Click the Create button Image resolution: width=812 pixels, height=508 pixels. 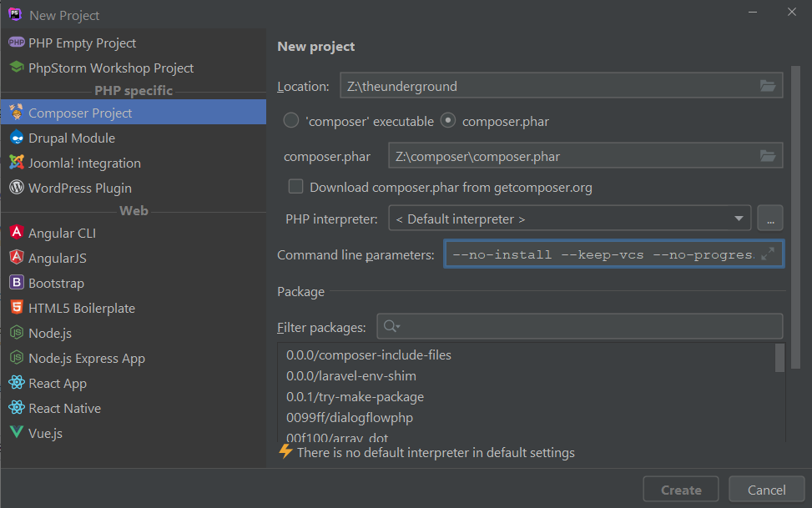click(x=681, y=490)
